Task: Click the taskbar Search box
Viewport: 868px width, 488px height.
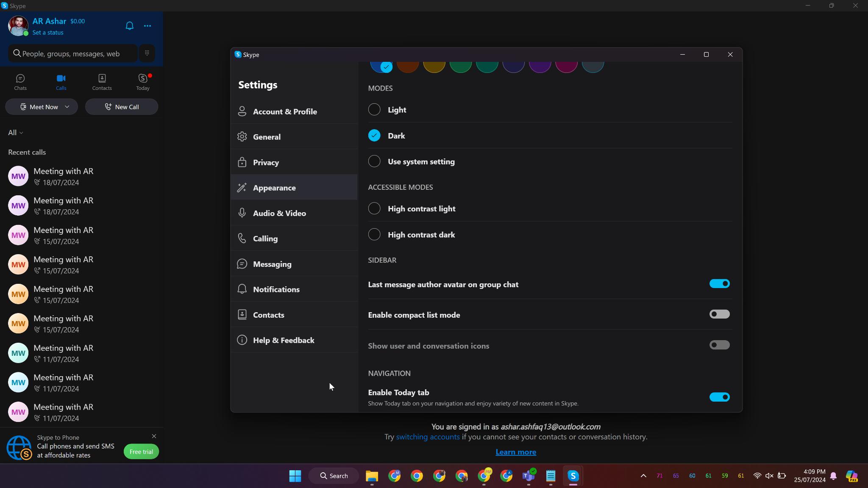Action: (x=334, y=476)
